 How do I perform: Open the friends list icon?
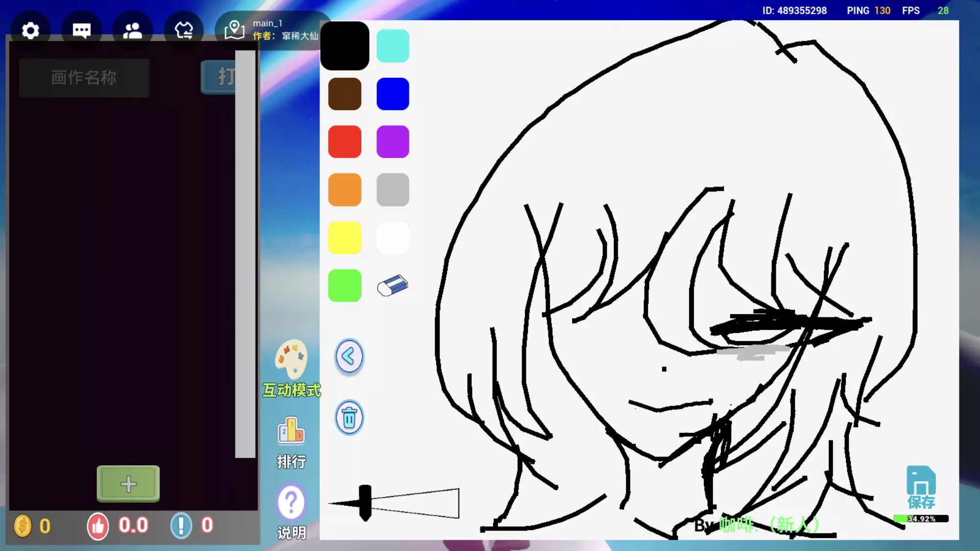point(132,30)
